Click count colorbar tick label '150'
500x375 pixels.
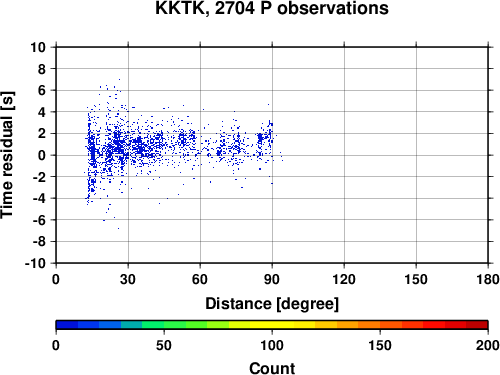[x=380, y=345]
